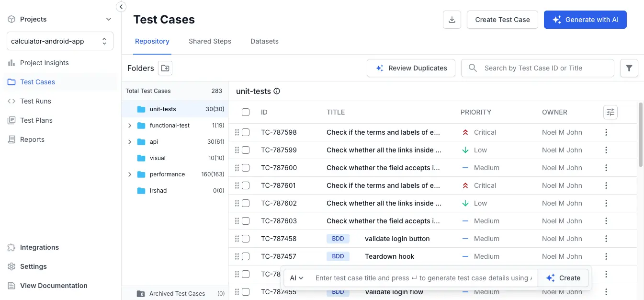Open the calculator-android-app project dropdown
The width and height of the screenshot is (644, 300).
coord(60,41)
